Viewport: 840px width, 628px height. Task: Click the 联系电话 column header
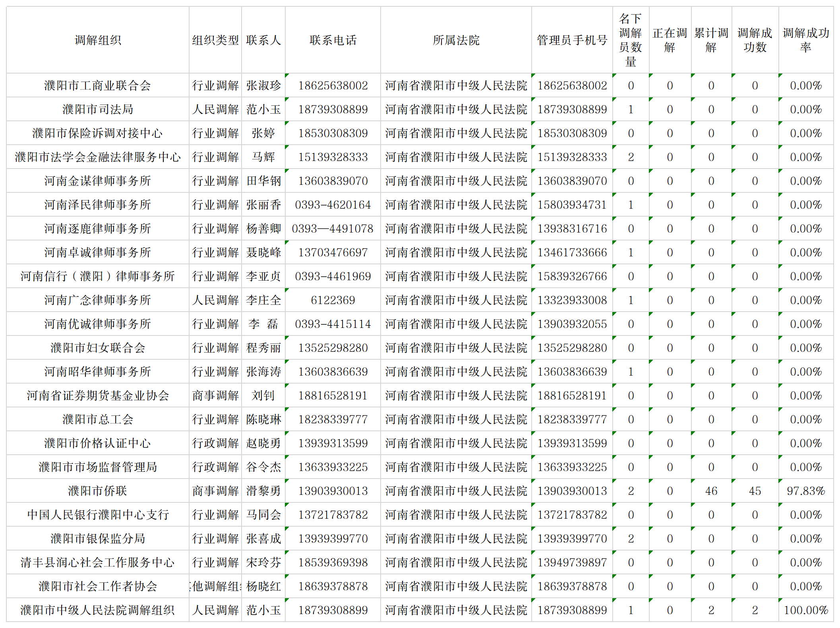333,40
